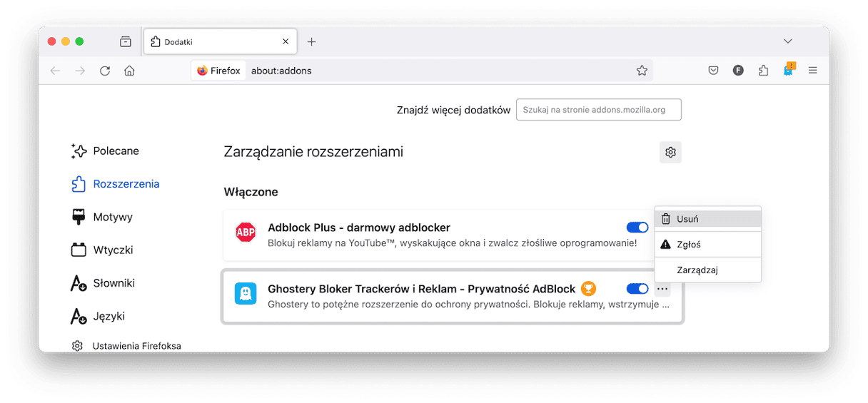Disable the Adblock Plus toggle
This screenshot has height=403, width=868.
[637, 228]
